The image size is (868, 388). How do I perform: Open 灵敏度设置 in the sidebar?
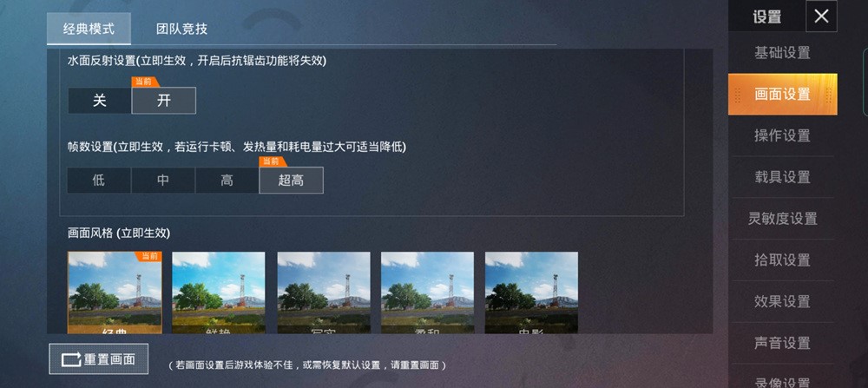(x=782, y=219)
